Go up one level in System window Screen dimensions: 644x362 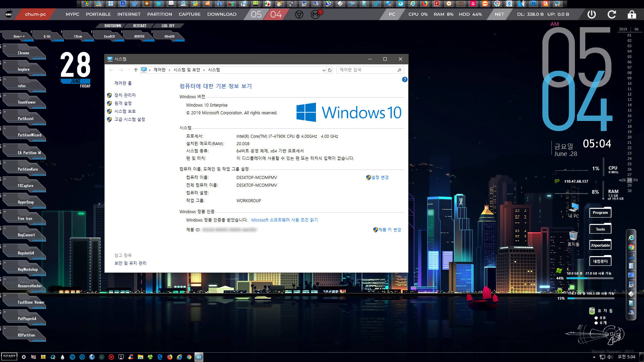(x=136, y=70)
